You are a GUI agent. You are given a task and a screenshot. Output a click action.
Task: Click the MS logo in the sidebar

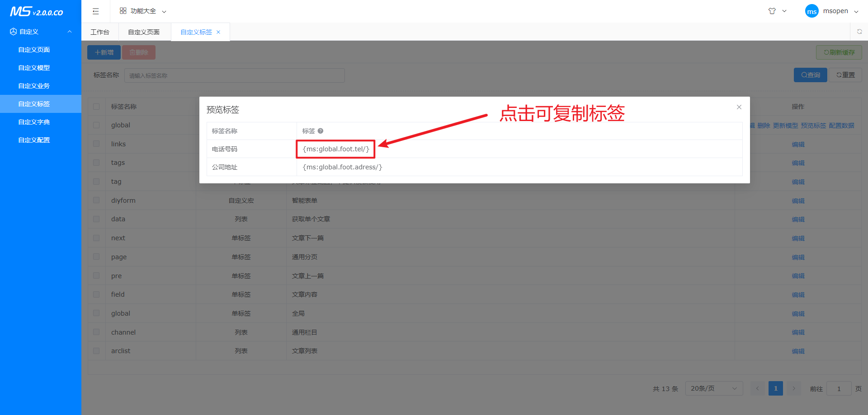click(36, 11)
